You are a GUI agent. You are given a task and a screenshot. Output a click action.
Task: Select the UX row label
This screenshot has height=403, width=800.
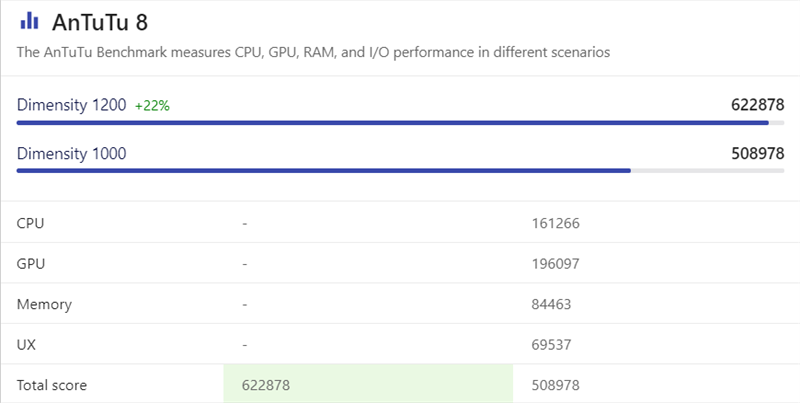[27, 344]
